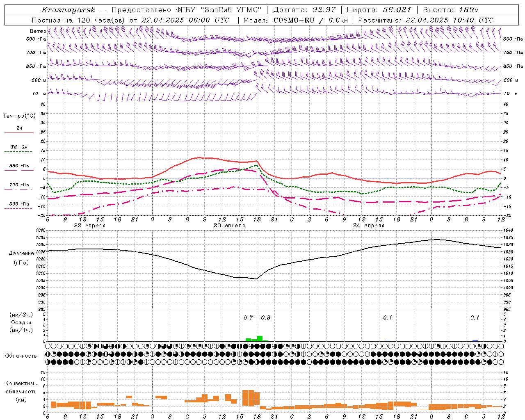Select the 'Долгота: 92.97' longitude text

coord(304,10)
